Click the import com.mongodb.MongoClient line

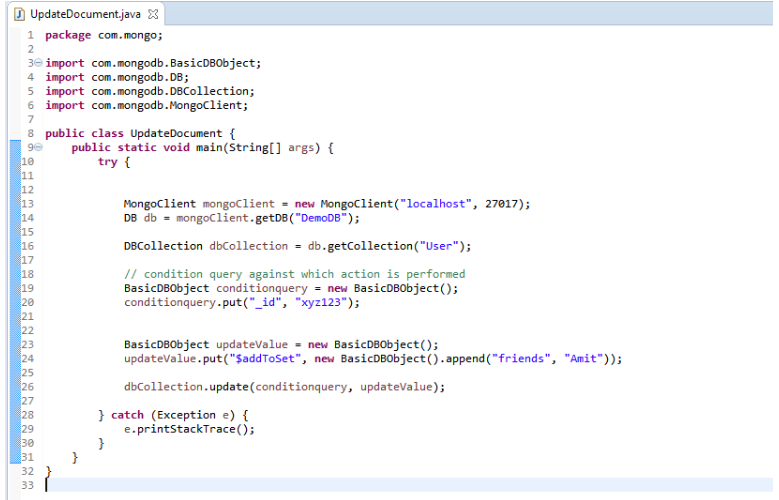147,105
